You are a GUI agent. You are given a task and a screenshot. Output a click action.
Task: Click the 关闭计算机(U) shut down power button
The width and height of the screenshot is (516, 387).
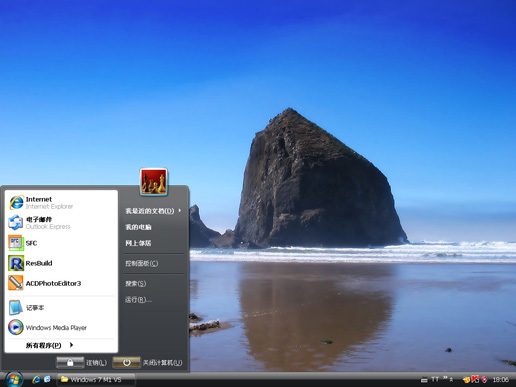tap(127, 363)
